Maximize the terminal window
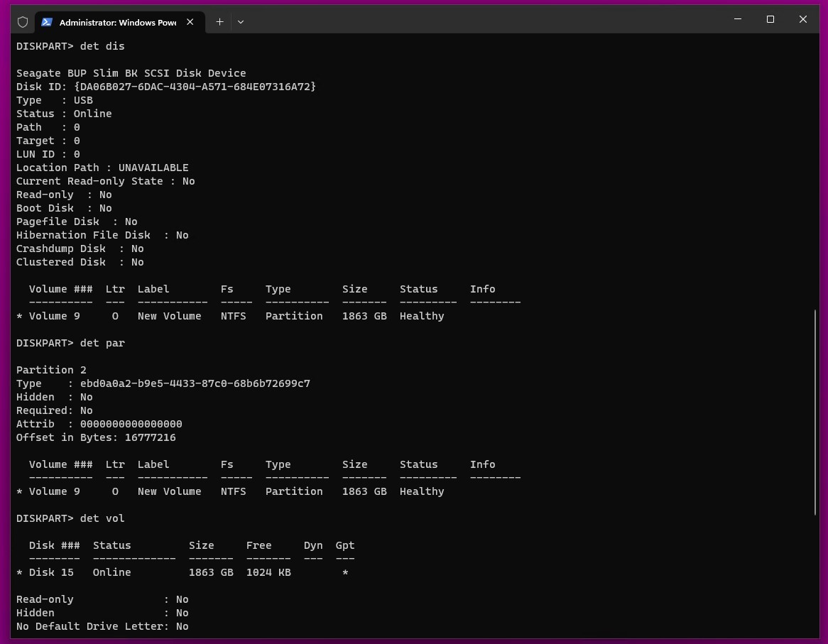 [x=770, y=20]
